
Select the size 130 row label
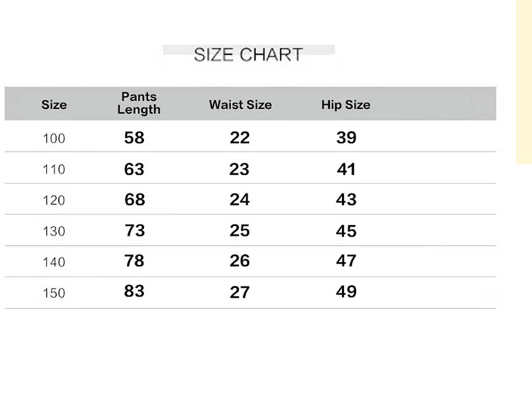click(54, 232)
